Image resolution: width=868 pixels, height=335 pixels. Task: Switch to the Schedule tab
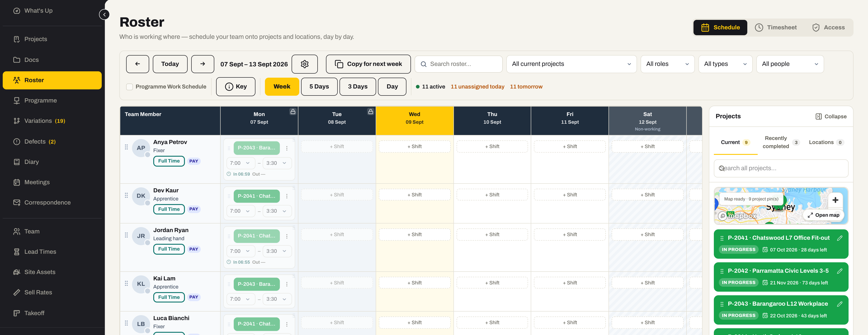(x=720, y=28)
